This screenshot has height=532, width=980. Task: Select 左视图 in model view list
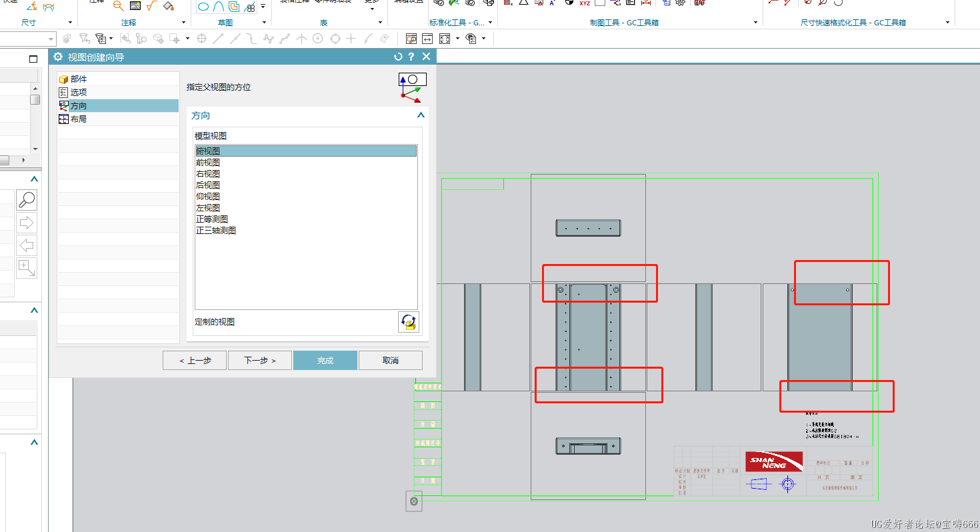point(306,208)
